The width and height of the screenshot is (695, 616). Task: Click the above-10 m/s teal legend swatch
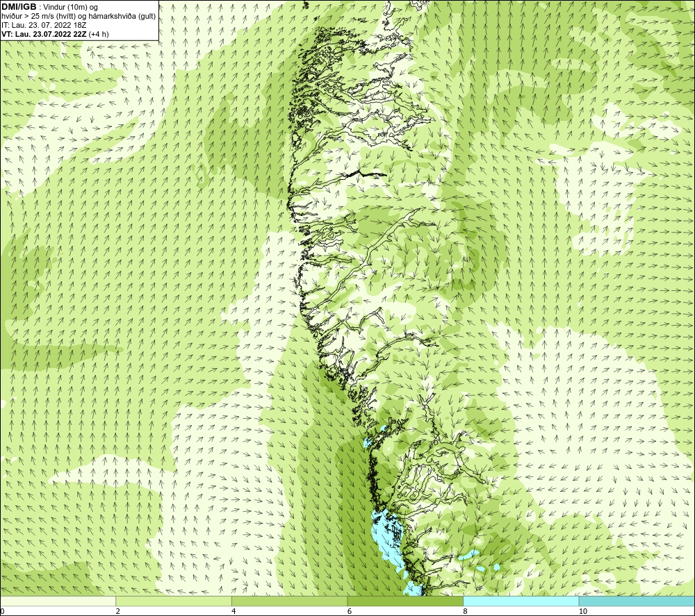coord(637,601)
